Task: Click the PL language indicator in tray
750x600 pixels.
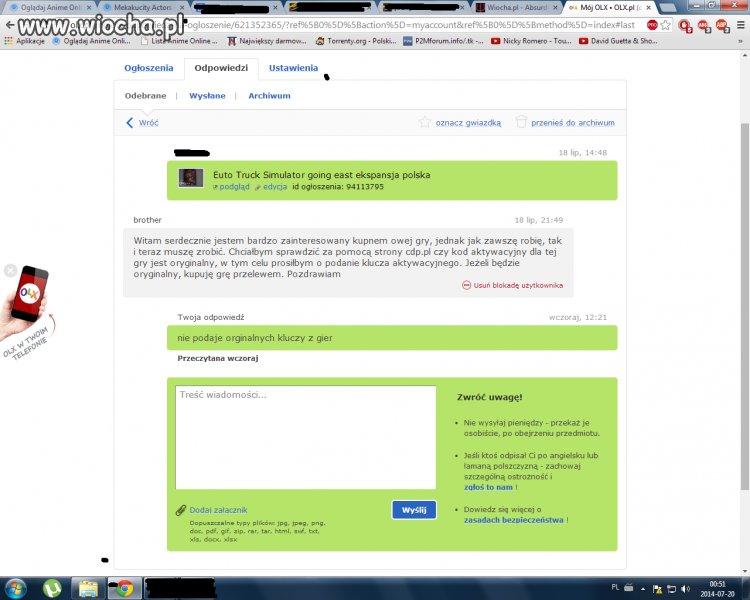Action: pos(615,588)
